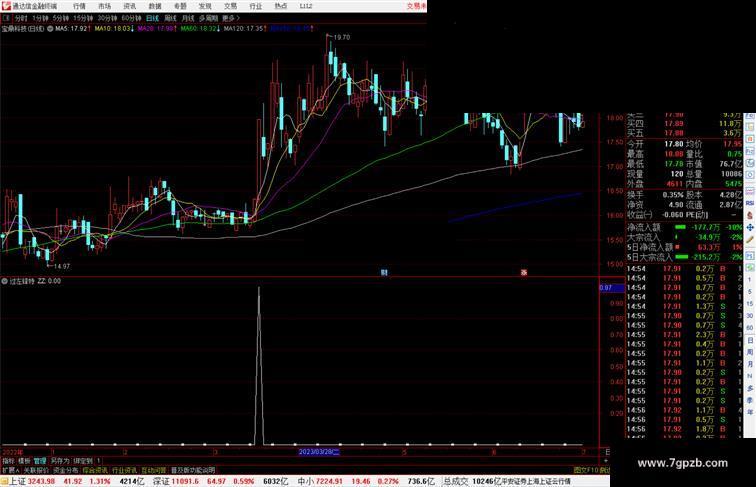Click the 绑定到 button
Screen dimensions: 756x487
click(x=83, y=461)
